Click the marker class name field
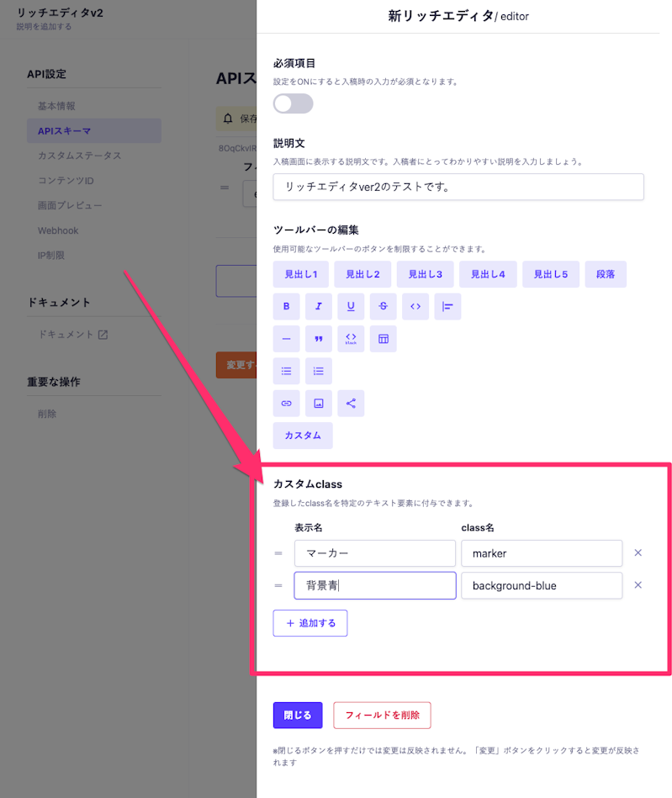 click(542, 553)
